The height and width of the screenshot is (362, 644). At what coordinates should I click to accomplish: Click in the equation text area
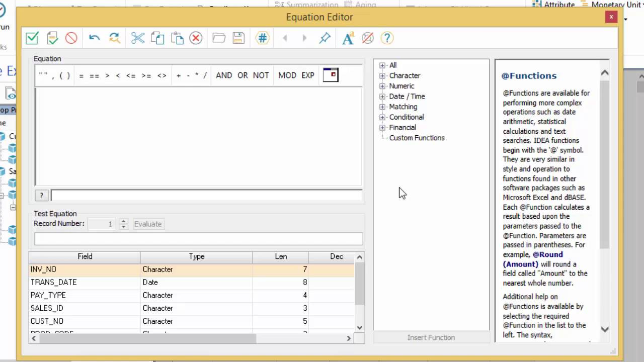click(198, 137)
